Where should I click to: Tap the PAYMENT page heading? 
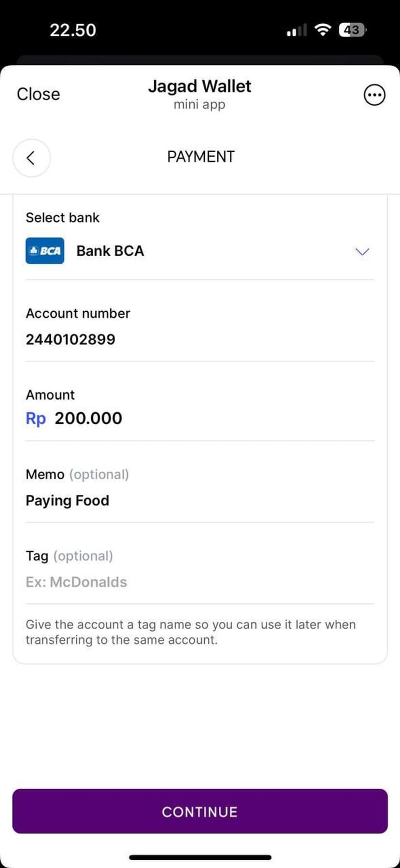200,157
